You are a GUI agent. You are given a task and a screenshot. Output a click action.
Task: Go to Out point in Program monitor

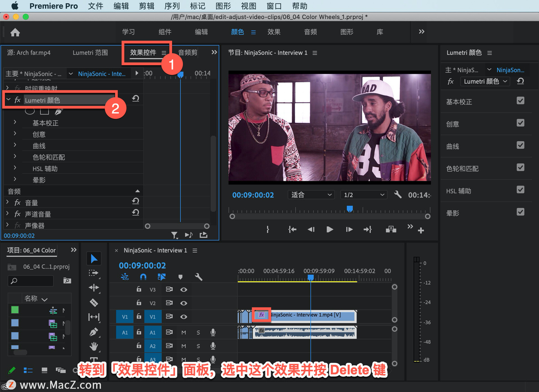(x=367, y=230)
